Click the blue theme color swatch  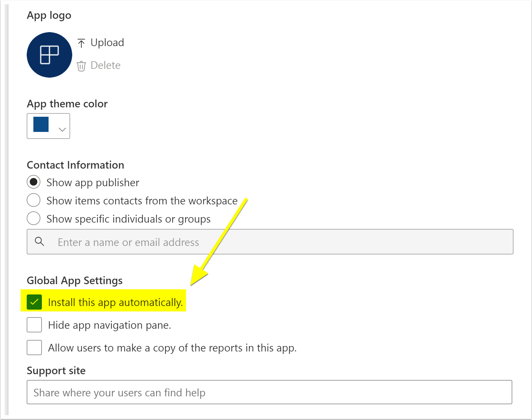pos(41,124)
